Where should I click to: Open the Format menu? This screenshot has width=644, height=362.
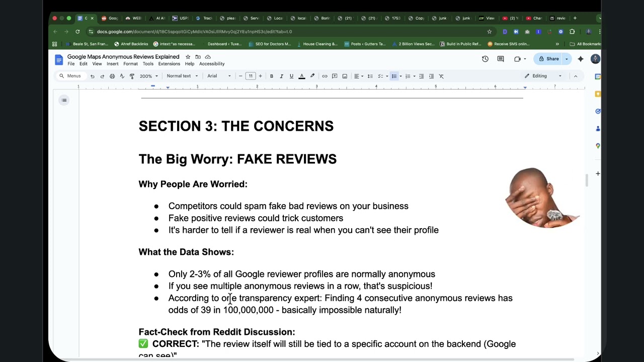tap(130, 64)
